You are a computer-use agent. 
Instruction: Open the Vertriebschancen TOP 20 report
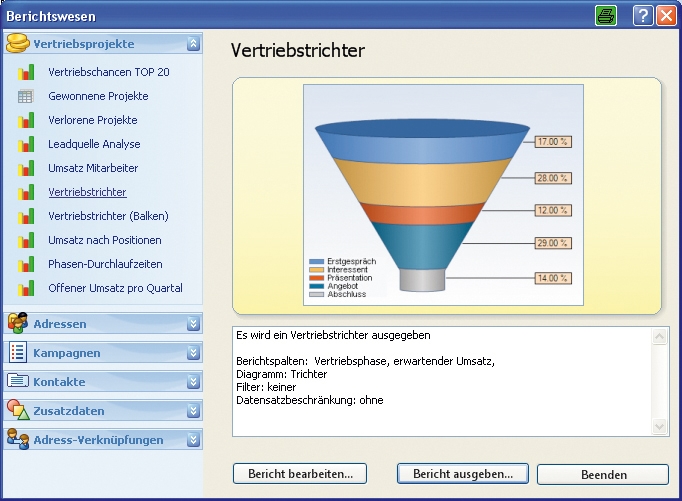[x=109, y=72]
